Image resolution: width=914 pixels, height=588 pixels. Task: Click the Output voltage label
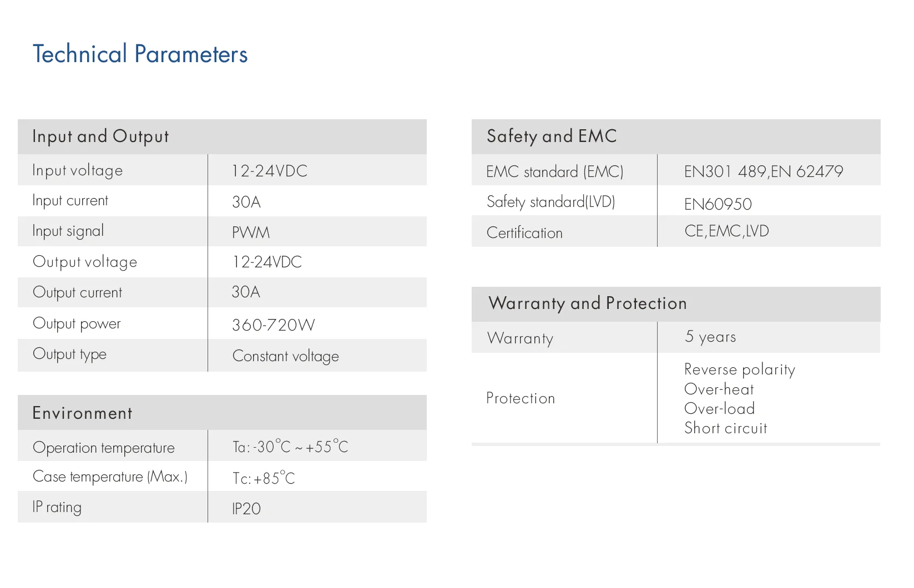(85, 262)
